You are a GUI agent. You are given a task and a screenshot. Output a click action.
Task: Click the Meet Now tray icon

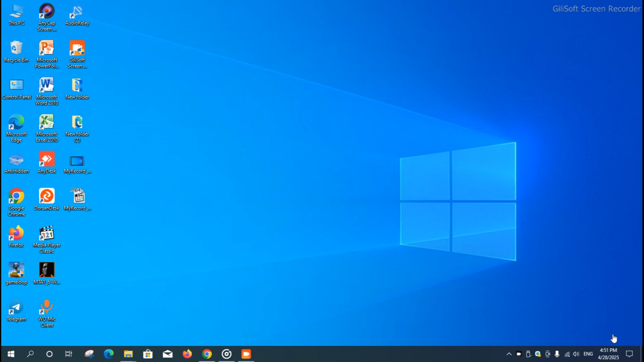click(x=548, y=354)
